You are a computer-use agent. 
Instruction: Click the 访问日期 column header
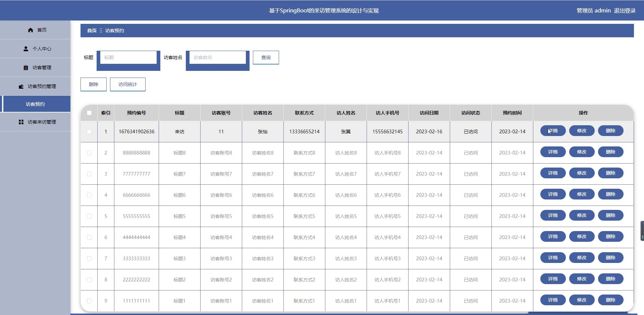(429, 113)
